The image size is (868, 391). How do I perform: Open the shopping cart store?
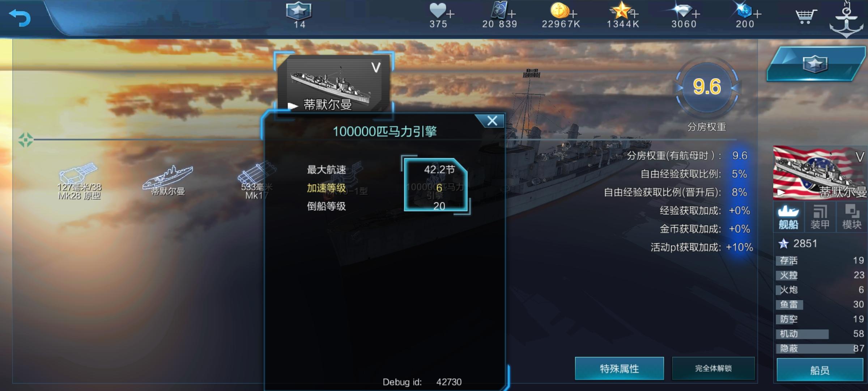806,16
